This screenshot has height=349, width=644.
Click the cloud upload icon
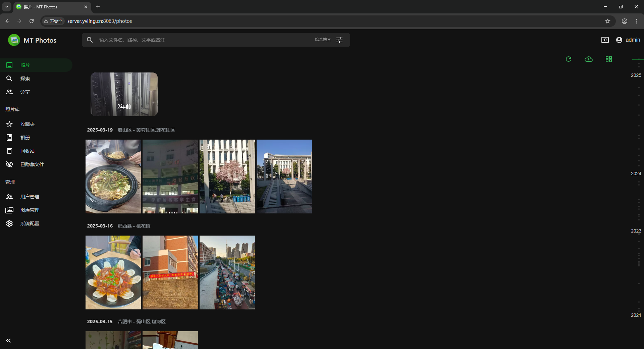click(x=589, y=59)
